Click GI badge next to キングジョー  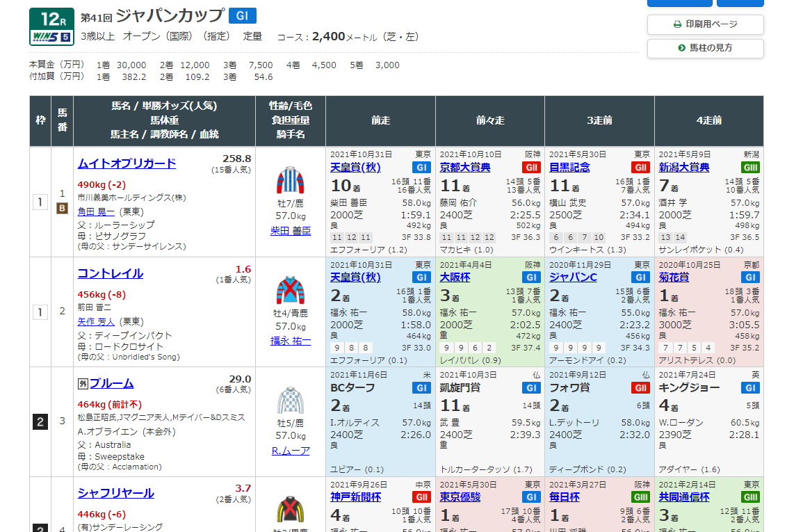(x=750, y=388)
